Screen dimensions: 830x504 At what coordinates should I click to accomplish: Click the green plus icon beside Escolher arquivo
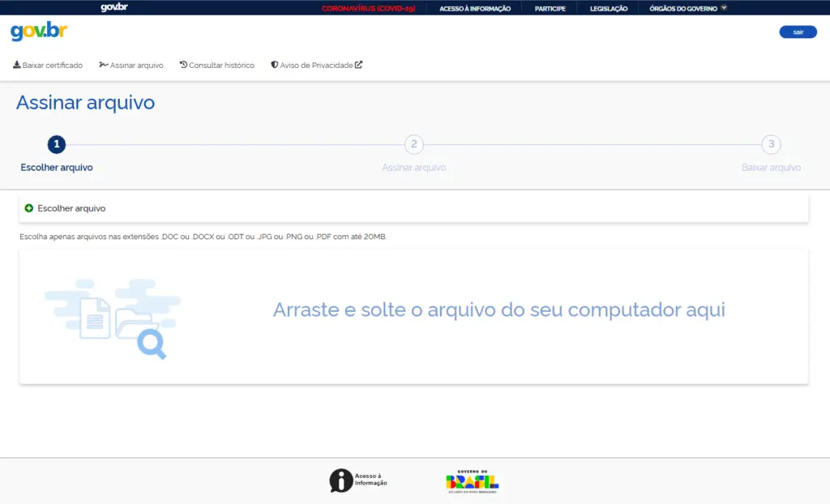point(30,207)
